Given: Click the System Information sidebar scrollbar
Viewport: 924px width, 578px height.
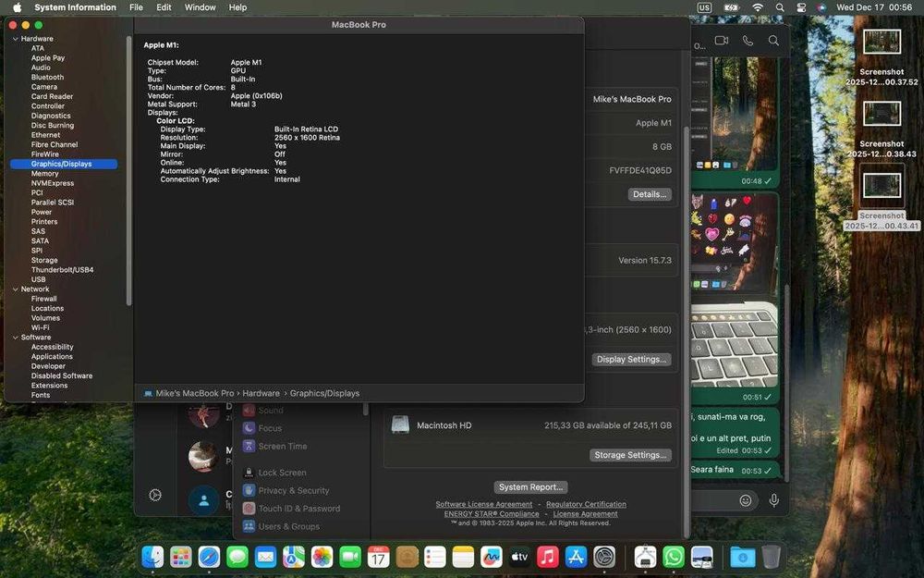Looking at the screenshot, I should (128, 171).
